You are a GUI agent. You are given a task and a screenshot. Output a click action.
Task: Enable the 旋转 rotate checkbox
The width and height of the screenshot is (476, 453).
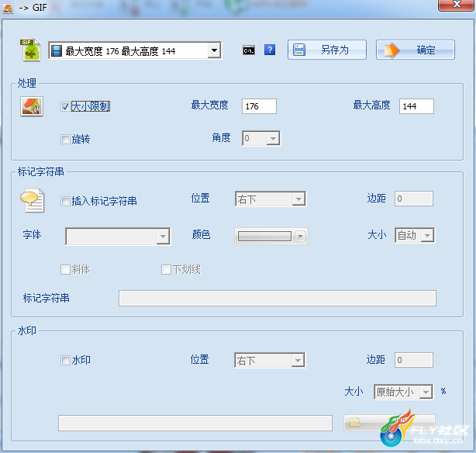(65, 140)
